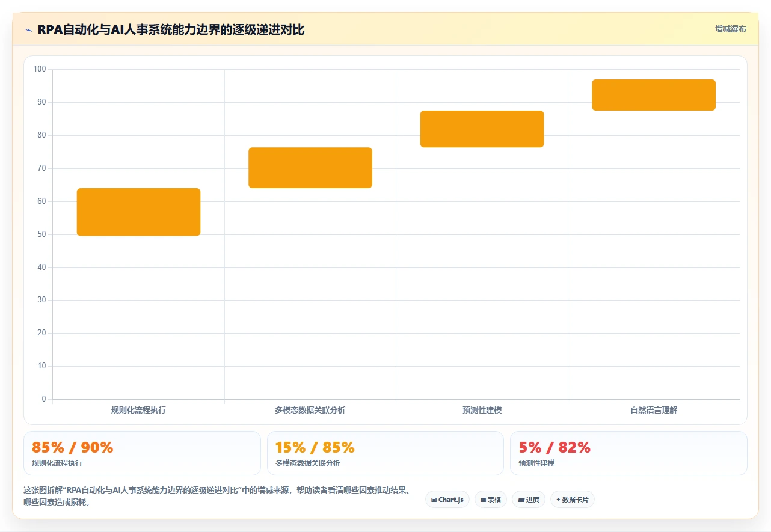Viewport: 771px width, 532px height.
Task: Open the 85% / 90% data card
Action: [142, 453]
